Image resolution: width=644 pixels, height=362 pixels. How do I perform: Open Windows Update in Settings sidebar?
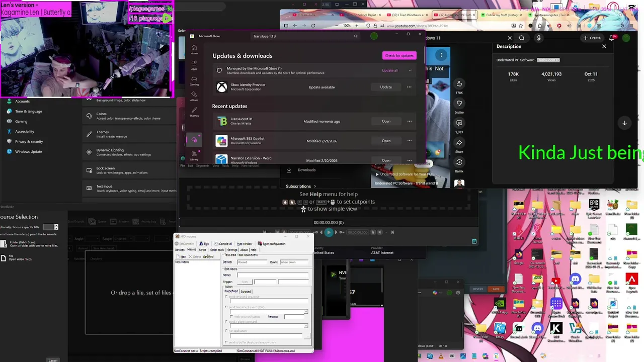[x=28, y=151]
